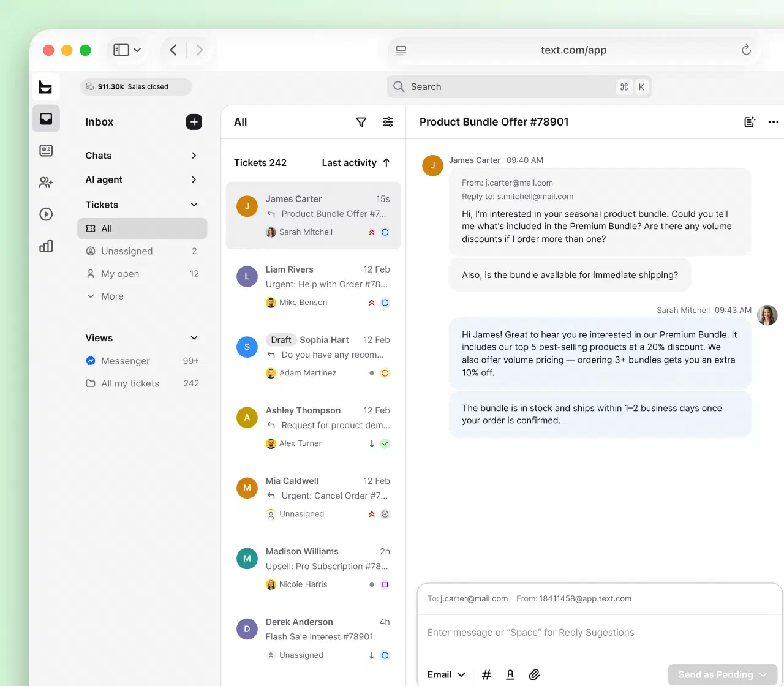Expand More ticket filters
This screenshot has height=686, width=784.
105,296
